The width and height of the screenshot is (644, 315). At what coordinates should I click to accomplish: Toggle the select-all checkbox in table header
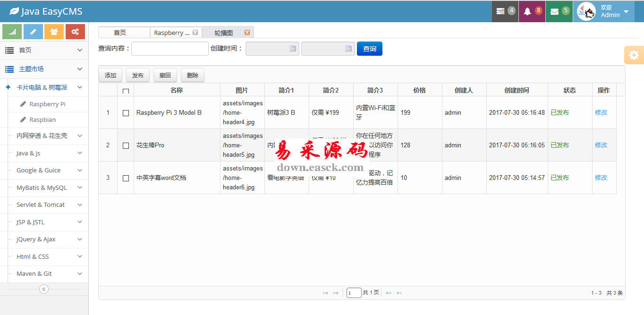[126, 91]
